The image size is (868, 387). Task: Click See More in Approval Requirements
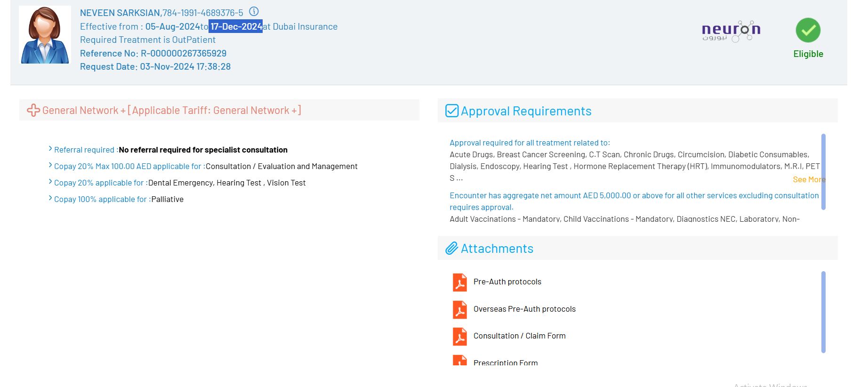coord(809,179)
